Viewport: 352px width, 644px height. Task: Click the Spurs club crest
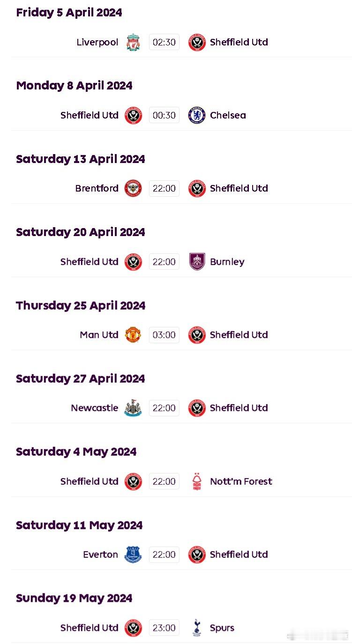[x=197, y=628]
